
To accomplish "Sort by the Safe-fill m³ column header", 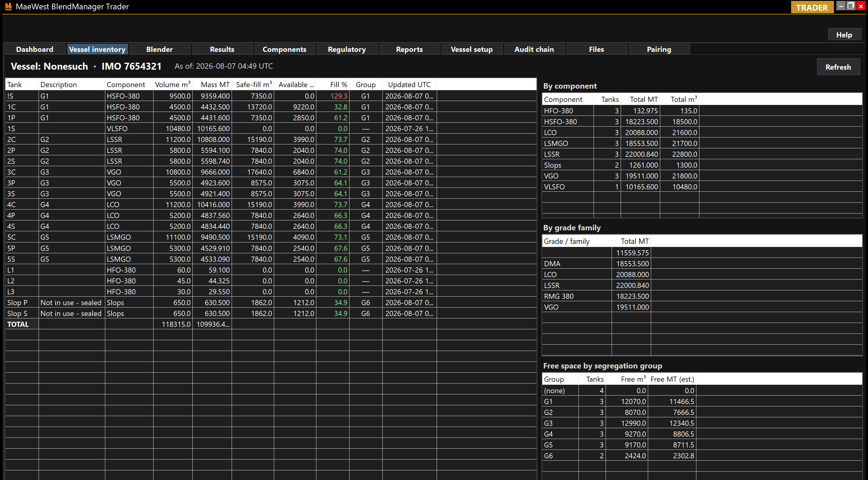I will click(x=253, y=84).
